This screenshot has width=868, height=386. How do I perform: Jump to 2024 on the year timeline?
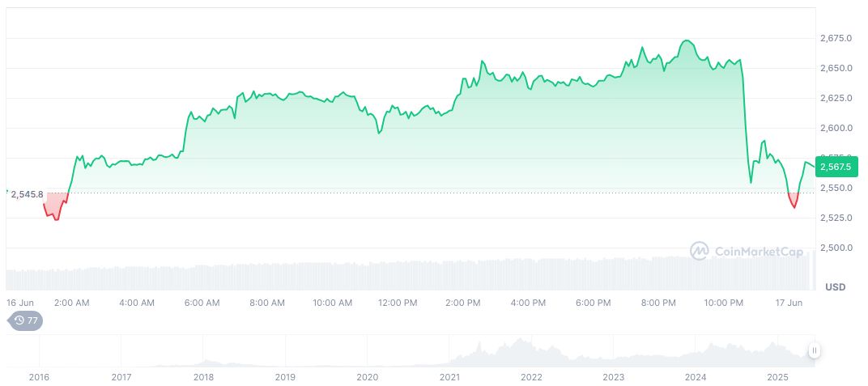696,377
